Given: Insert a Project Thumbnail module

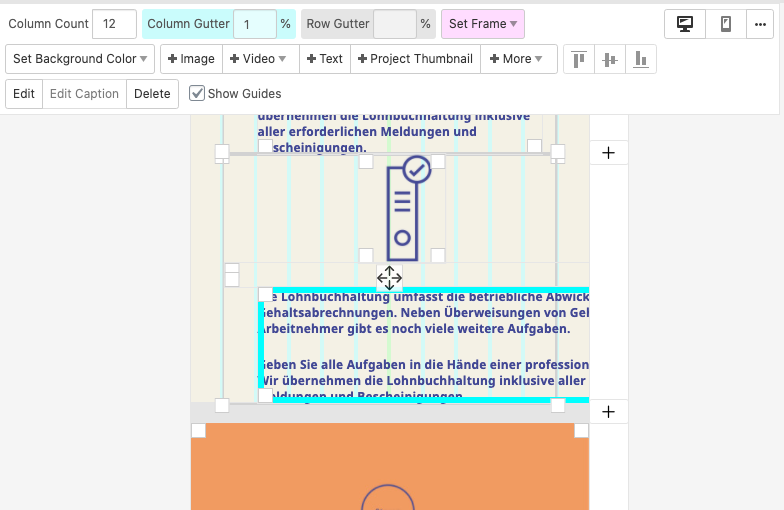Looking at the screenshot, I should (x=415, y=59).
